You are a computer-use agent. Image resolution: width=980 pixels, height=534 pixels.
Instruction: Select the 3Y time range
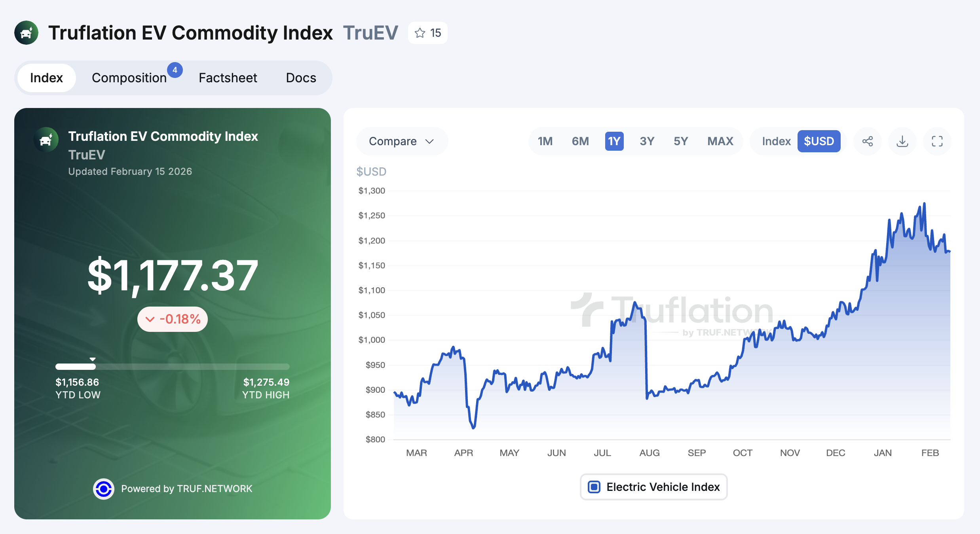coord(647,141)
